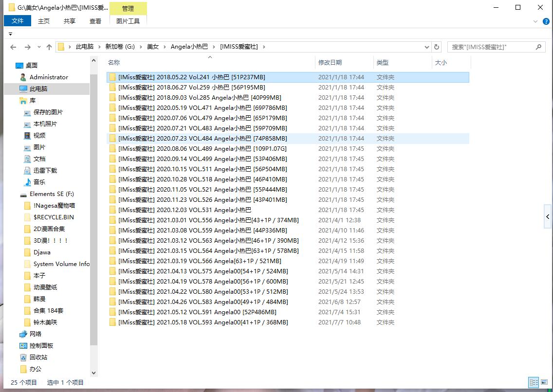The image size is (553, 392).
Task: Open Recycle Bin in navigation pane
Action: 38,357
